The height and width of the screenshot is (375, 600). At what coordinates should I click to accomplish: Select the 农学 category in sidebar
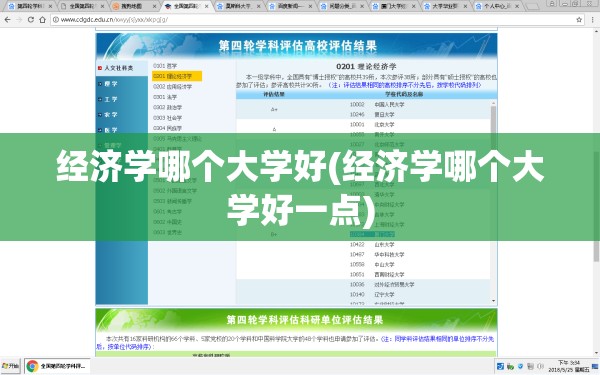point(111,115)
